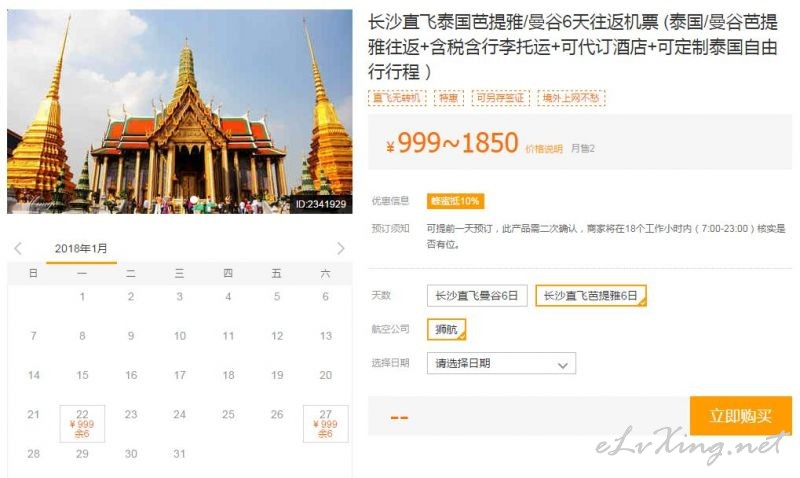Click the 请选择日期 combo box
Viewport: 800px width, 478px height.
click(x=501, y=363)
